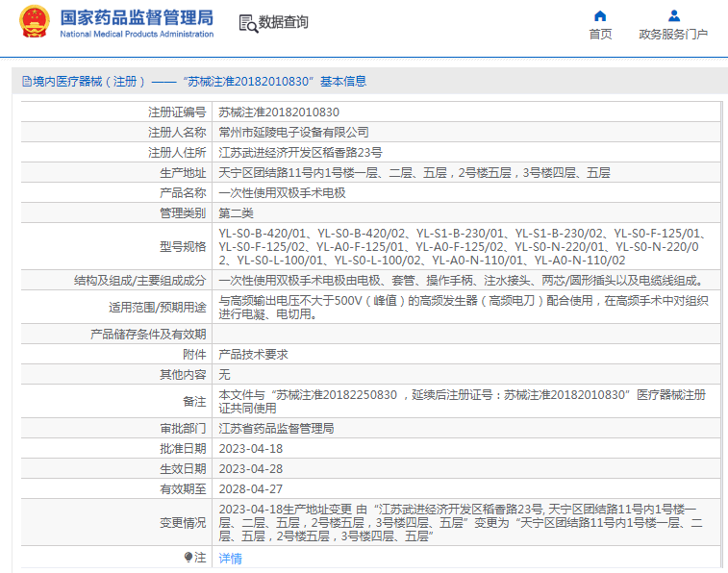Click the 批准日期 row label
Image resolution: width=728 pixels, height=573 pixels.
point(183,449)
